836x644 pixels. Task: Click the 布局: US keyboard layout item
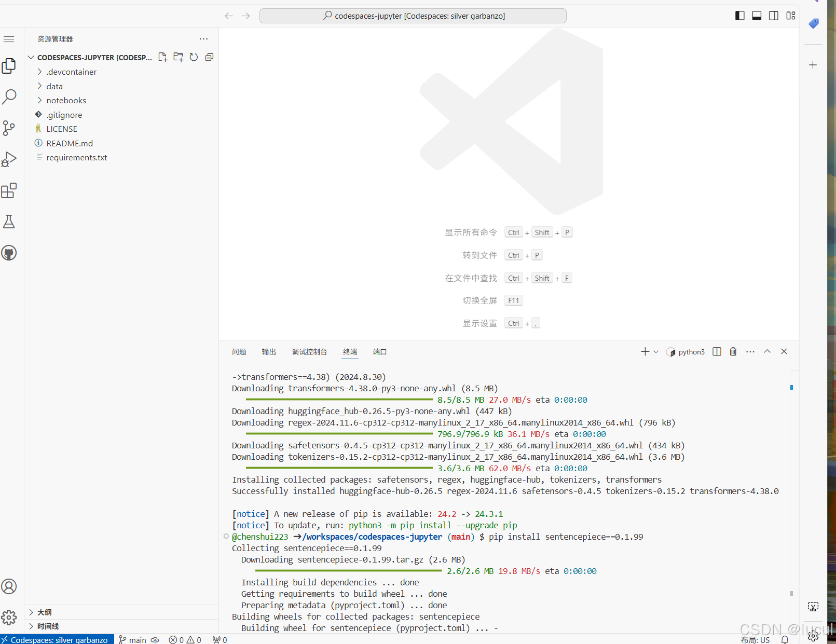pyautogui.click(x=755, y=640)
